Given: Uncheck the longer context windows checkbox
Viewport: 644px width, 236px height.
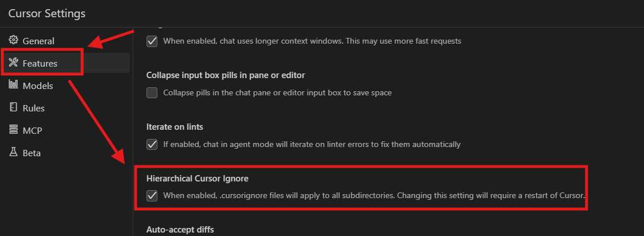Looking at the screenshot, I should point(152,41).
